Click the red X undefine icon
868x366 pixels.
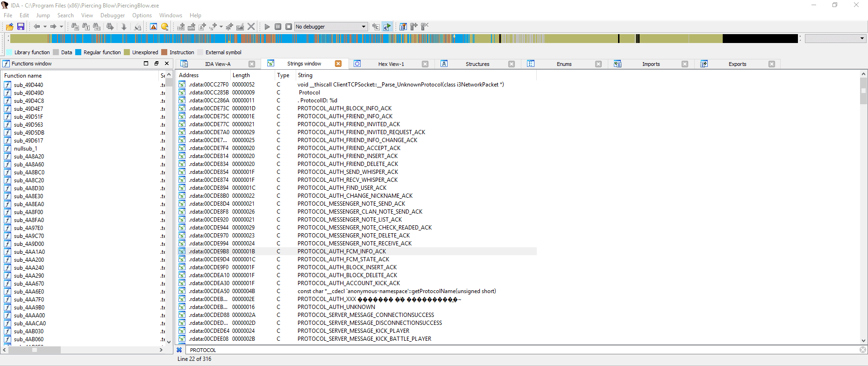pos(251,27)
